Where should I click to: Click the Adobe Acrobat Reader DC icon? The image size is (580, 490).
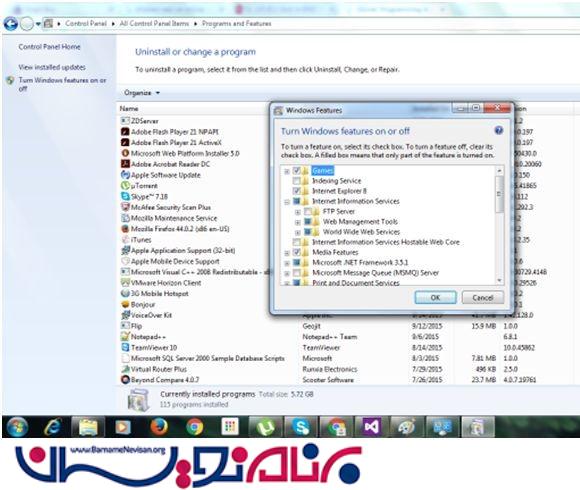click(125, 164)
